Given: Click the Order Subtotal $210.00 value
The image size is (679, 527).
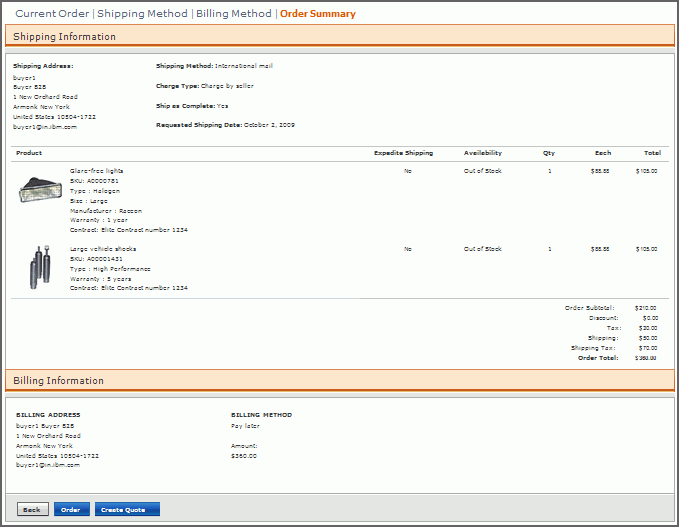Looking at the screenshot, I should [646, 308].
